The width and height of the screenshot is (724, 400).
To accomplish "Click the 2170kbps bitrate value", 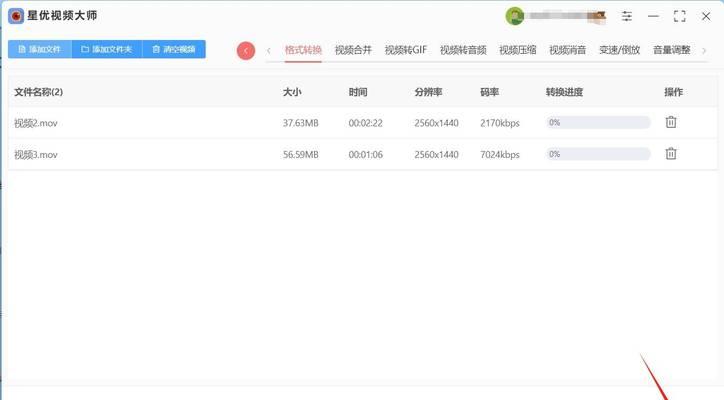I will click(500, 123).
